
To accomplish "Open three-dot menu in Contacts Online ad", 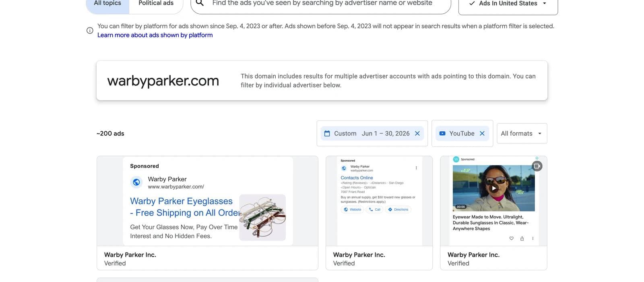I will point(416,168).
